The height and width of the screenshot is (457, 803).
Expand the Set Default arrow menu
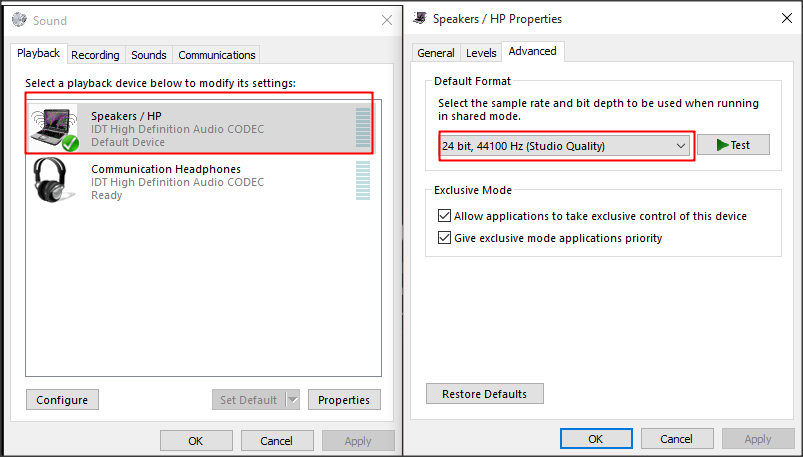(292, 400)
